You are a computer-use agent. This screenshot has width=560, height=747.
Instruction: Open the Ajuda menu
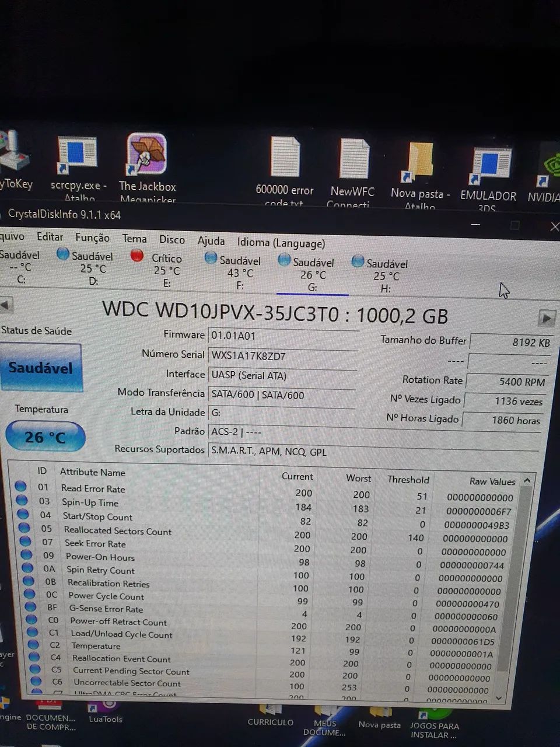[x=211, y=240]
